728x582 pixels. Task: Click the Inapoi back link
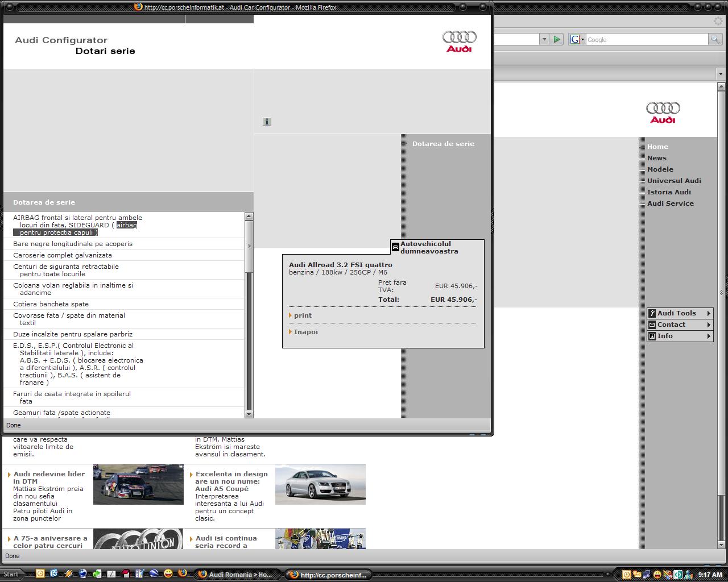(x=305, y=332)
